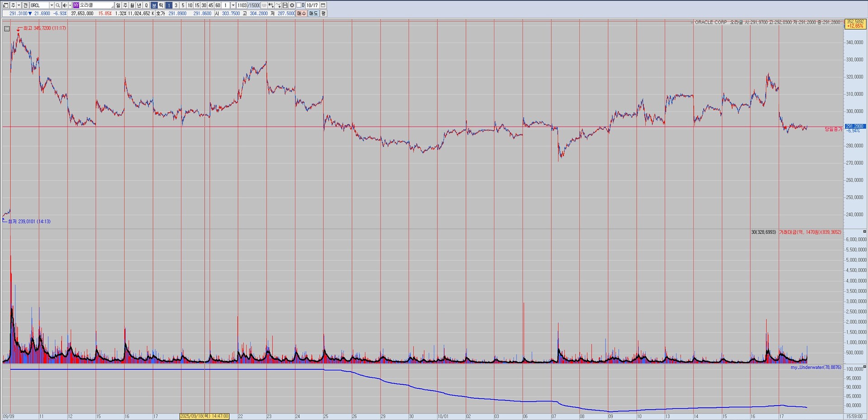Click the 주 type selector button
This screenshot has height=420, width=868.
click(13, 5)
